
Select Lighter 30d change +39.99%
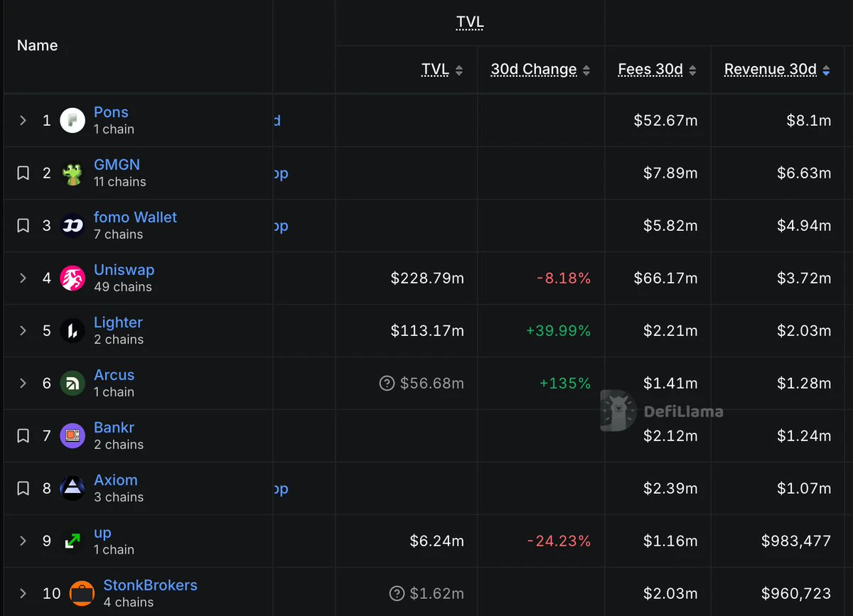(x=558, y=331)
